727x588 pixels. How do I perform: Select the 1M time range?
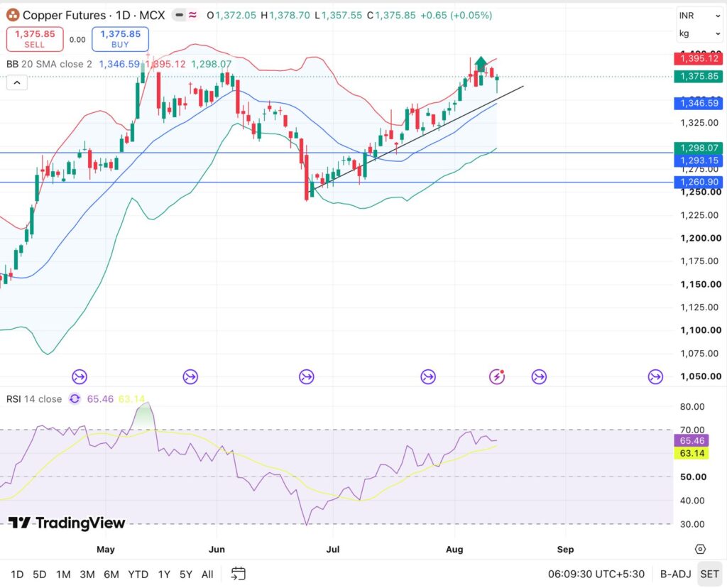click(x=63, y=575)
